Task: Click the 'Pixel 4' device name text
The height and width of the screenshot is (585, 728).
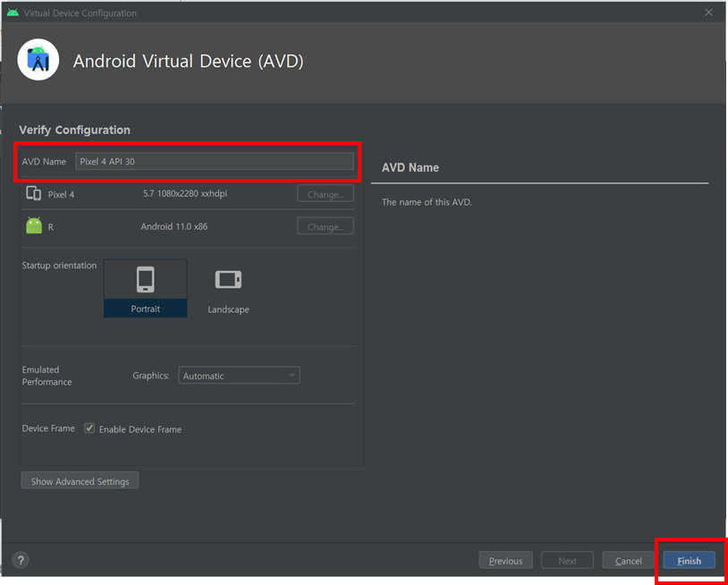Action: click(61, 194)
